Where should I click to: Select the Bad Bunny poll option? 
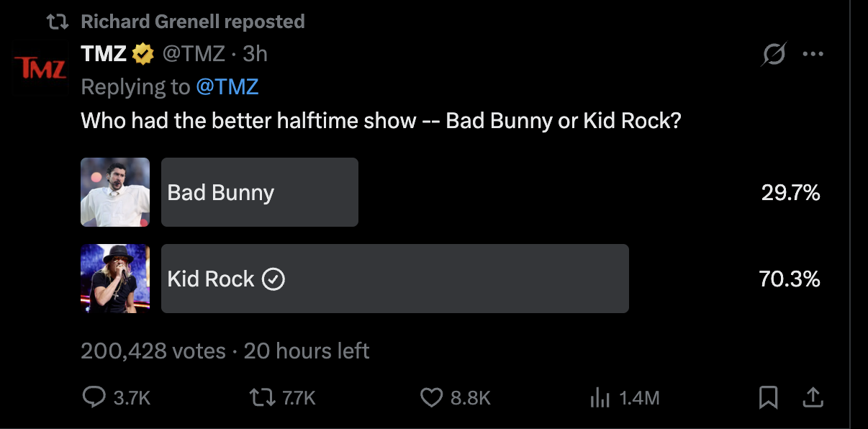click(x=259, y=192)
